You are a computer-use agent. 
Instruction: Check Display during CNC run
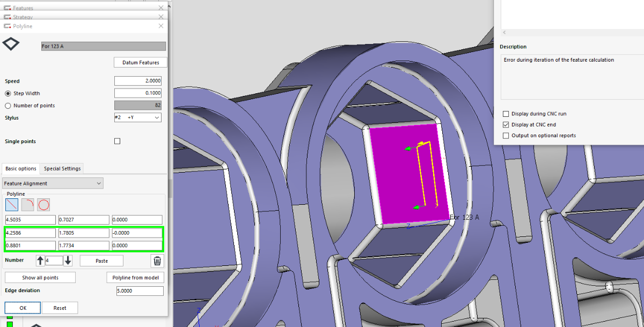pyautogui.click(x=506, y=114)
